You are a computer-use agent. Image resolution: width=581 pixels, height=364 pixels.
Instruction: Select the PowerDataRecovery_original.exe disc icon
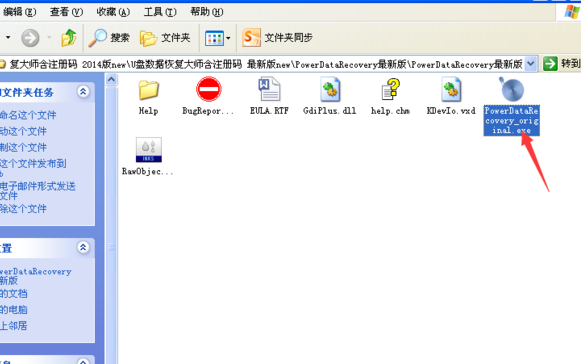pos(512,89)
